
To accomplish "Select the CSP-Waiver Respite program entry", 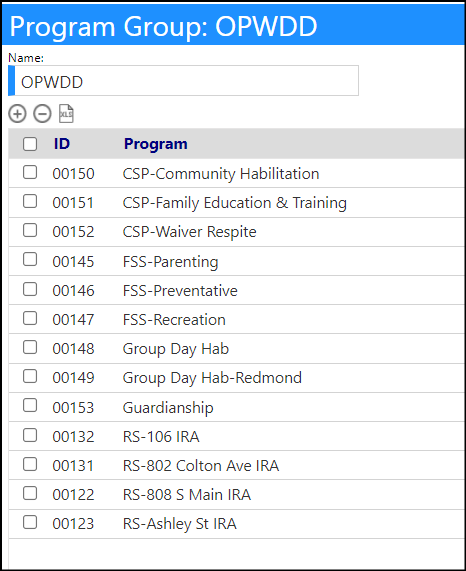I will pyautogui.click(x=189, y=232).
